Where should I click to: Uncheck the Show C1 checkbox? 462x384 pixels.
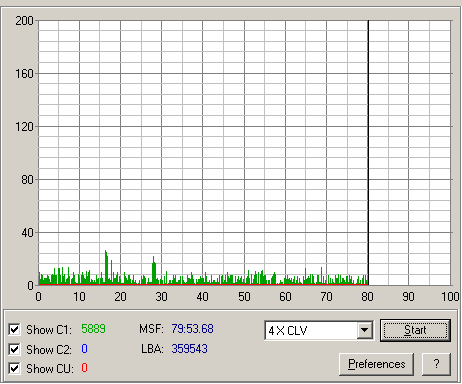coord(14,329)
